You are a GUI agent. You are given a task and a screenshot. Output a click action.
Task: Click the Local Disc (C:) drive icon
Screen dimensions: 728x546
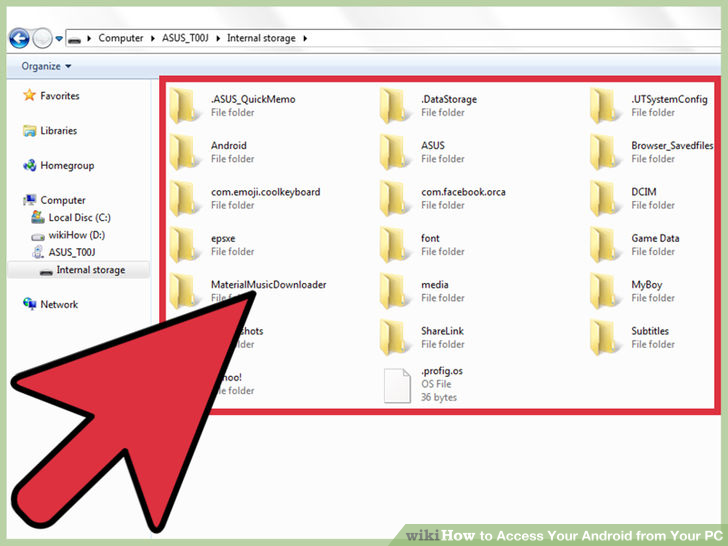tap(38, 217)
